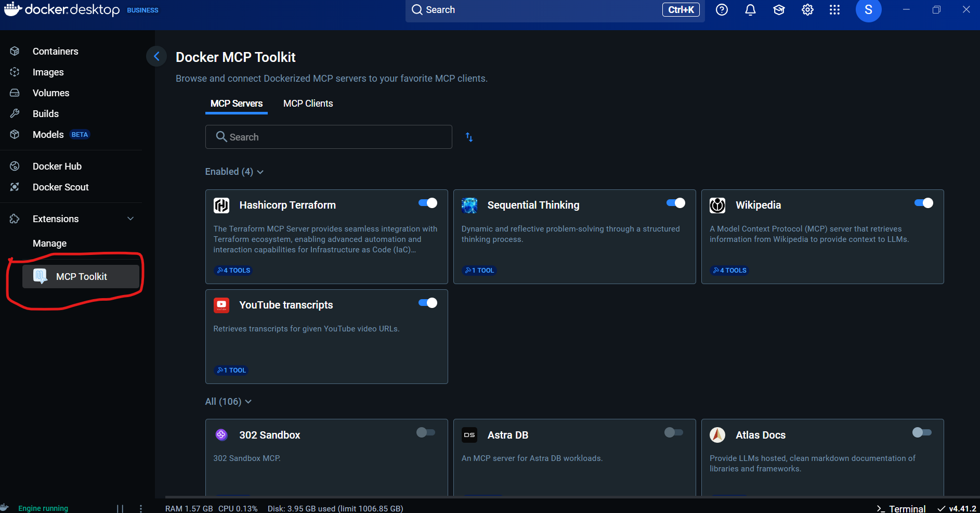Image resolution: width=980 pixels, height=513 pixels.
Task: Disable the Wikipedia server toggle
Action: click(x=924, y=203)
